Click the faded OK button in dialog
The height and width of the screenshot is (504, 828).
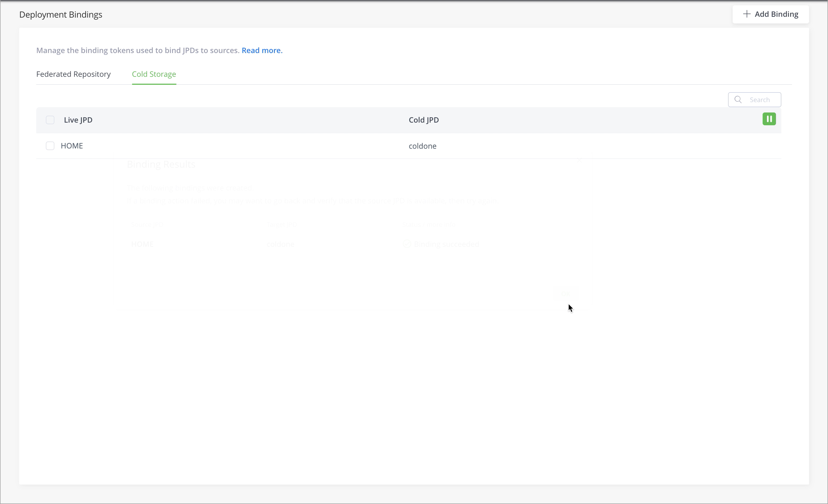pos(565,293)
